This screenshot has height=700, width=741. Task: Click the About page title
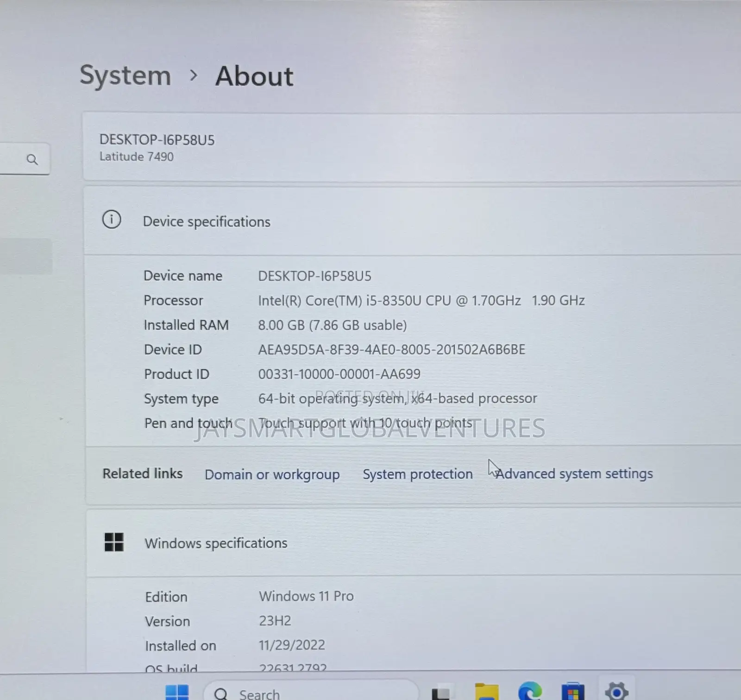tap(254, 76)
